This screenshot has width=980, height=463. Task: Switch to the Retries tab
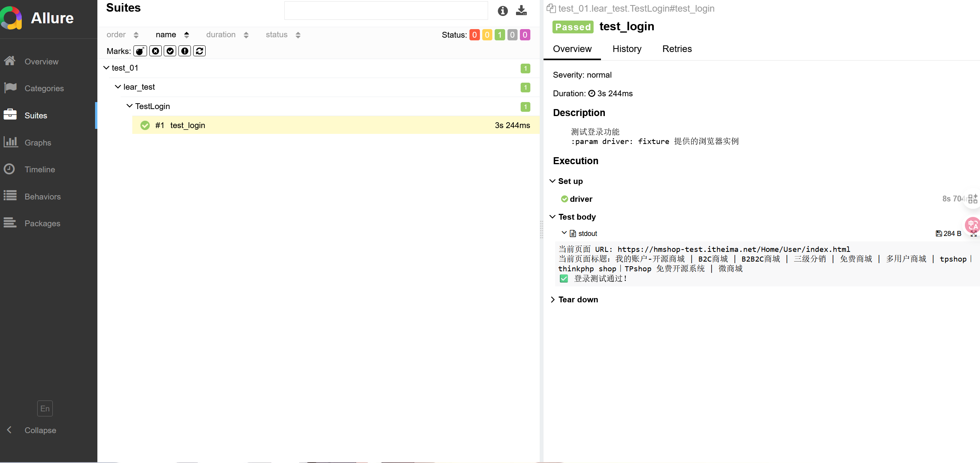click(x=677, y=49)
